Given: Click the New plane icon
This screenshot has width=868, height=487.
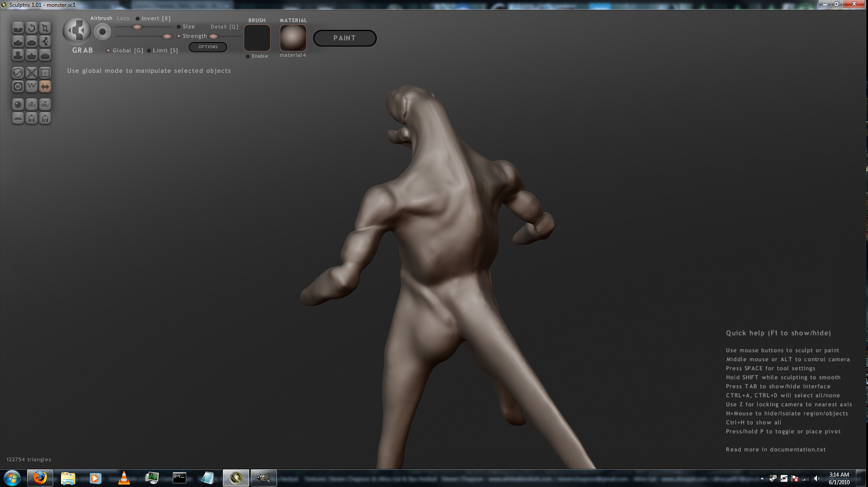Looking at the screenshot, I should pyautogui.click(x=18, y=118).
